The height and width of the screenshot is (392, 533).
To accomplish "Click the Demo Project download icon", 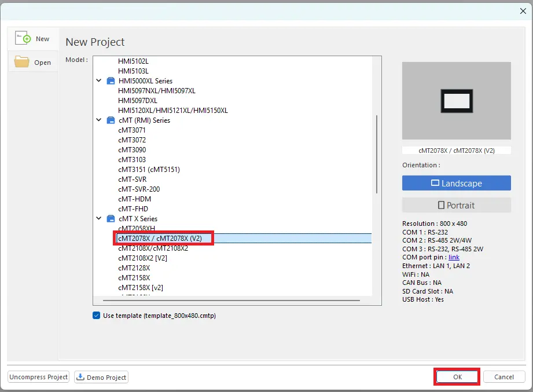I will (80, 377).
